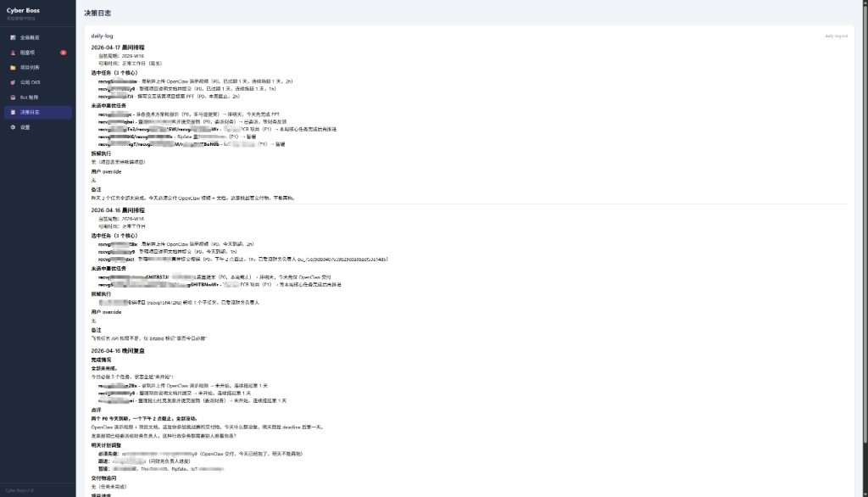
Task: Click the 决策日志 page heading
Action: tap(97, 13)
